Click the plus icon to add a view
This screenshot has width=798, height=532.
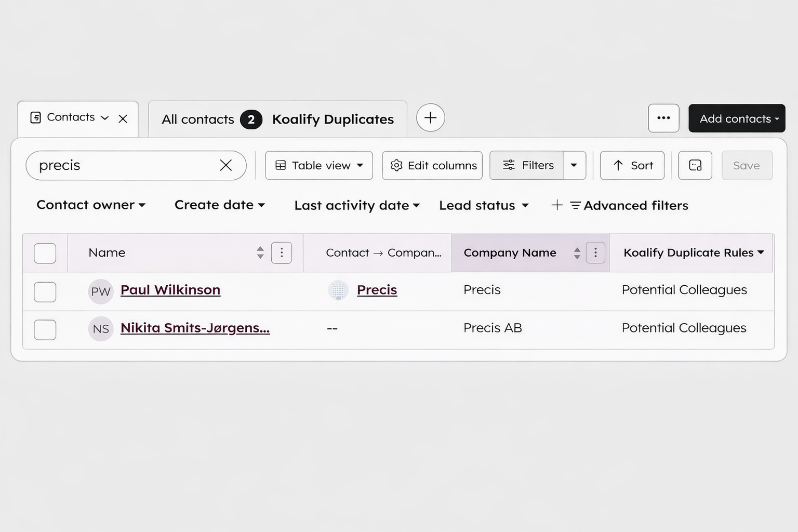point(430,117)
